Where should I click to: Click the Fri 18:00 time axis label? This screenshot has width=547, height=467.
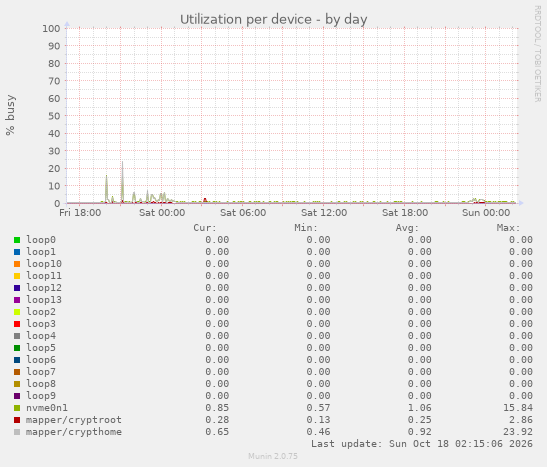(x=80, y=213)
